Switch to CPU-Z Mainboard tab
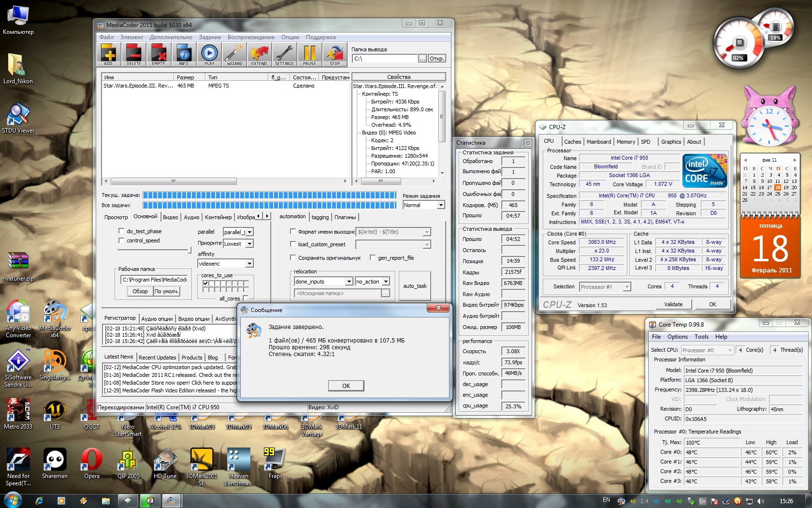812x508 pixels. pyautogui.click(x=599, y=142)
